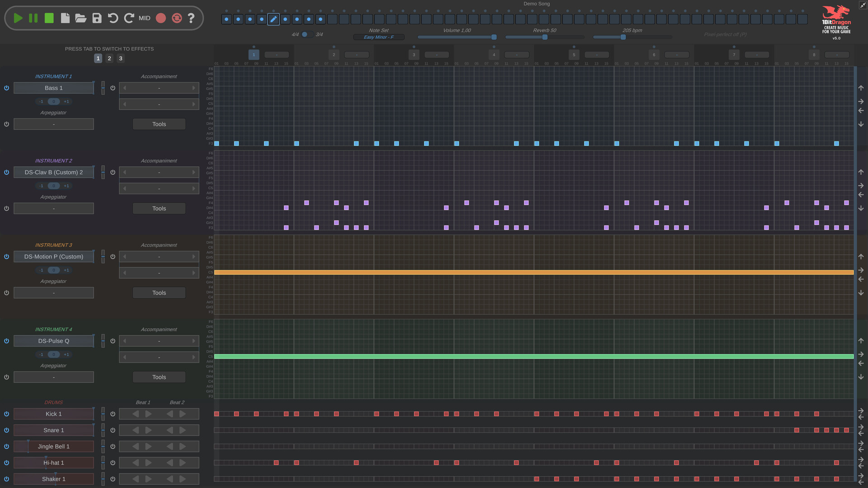
Task: Set Instrument 2 octave to -1
Action: [41, 186]
